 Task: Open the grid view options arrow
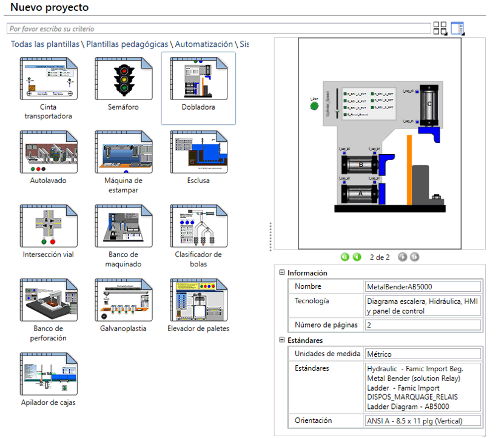pos(446,33)
